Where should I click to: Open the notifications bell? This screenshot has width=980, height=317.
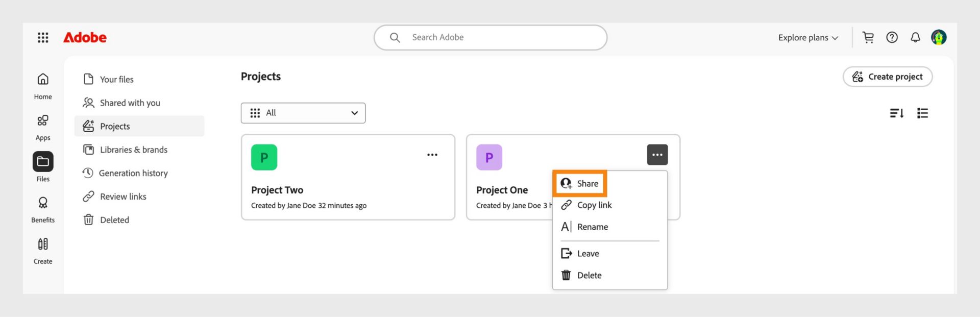pyautogui.click(x=915, y=37)
